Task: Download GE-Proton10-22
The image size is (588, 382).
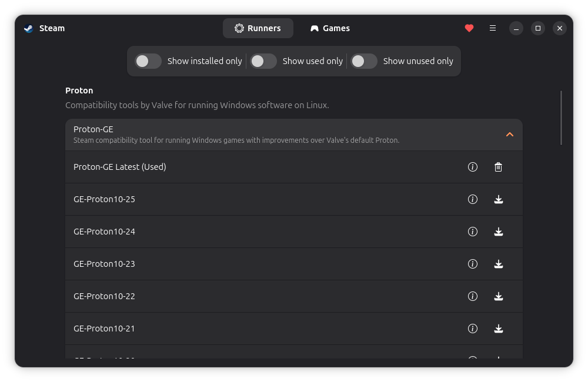Action: tap(498, 296)
